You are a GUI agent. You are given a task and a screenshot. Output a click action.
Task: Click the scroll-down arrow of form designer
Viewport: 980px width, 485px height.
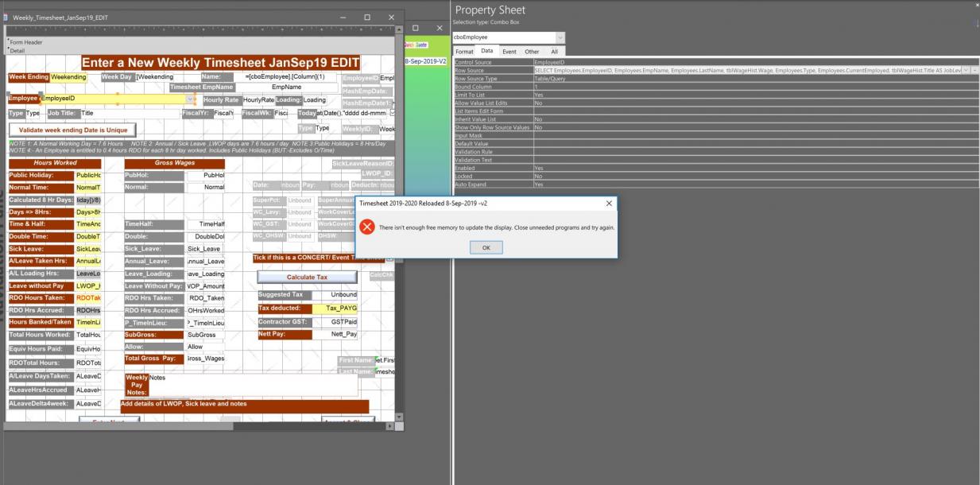399,417
